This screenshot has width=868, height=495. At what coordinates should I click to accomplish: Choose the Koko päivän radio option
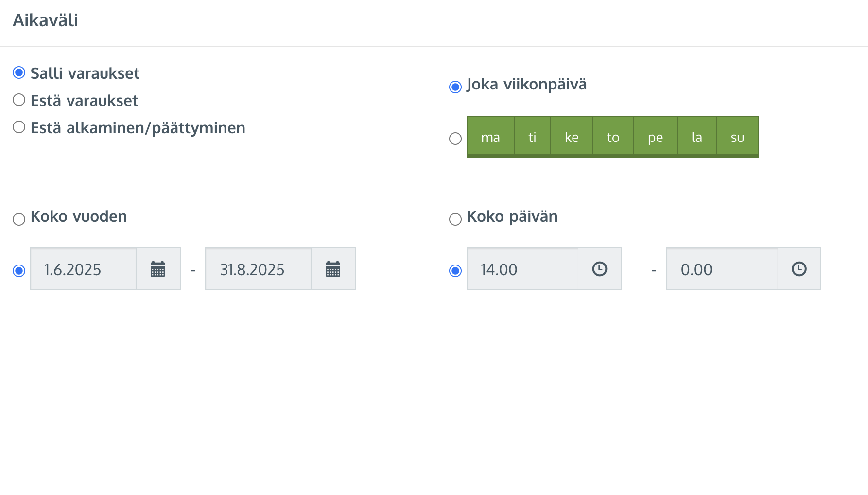point(455,219)
